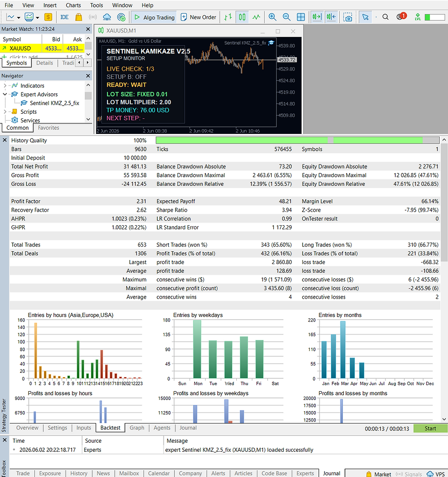Screen dimensions: 448x477
Task: Click the graduation cap expert icon on chart
Action: [271, 43]
